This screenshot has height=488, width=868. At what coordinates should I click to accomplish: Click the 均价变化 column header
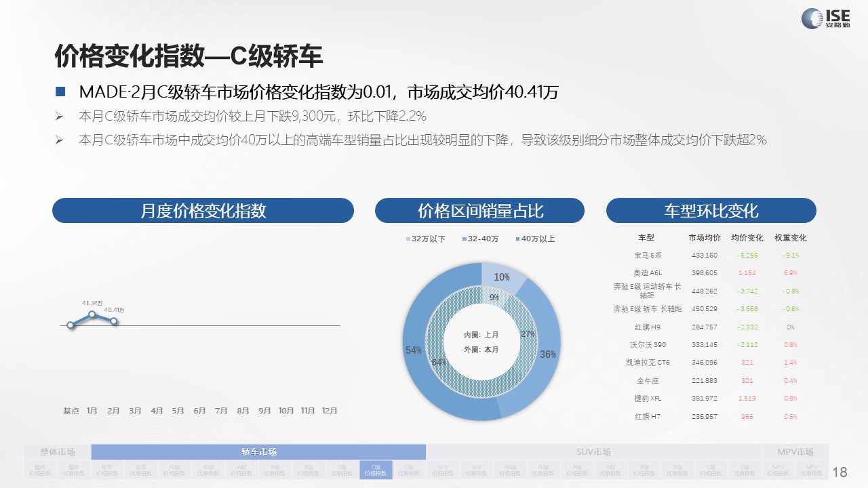[747, 238]
